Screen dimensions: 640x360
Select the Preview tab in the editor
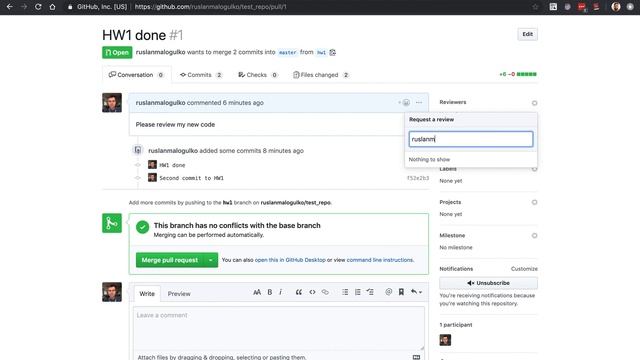(179, 293)
